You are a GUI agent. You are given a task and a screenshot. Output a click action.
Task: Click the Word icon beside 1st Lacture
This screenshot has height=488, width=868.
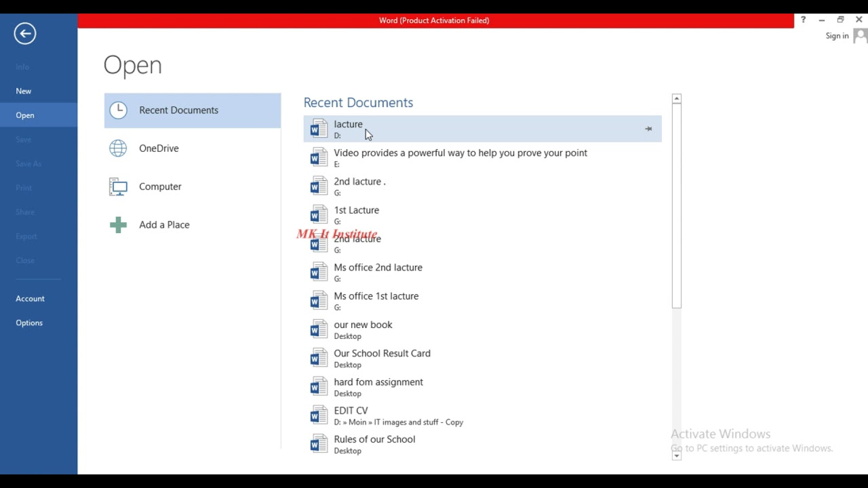pyautogui.click(x=319, y=215)
